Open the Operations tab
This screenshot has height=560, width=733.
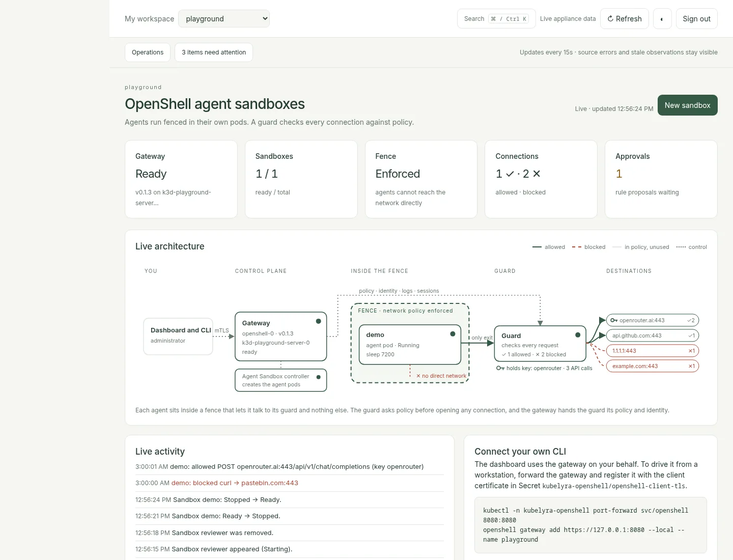point(148,52)
